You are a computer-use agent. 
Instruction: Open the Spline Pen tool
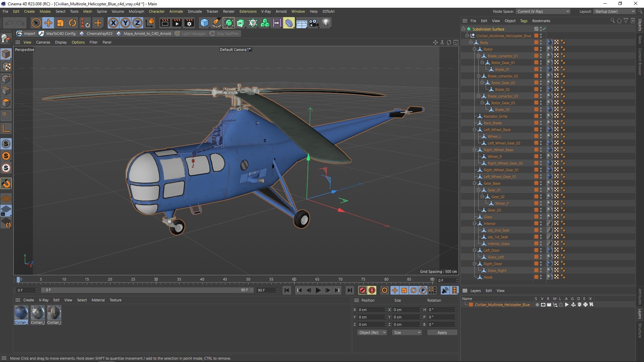[217, 23]
